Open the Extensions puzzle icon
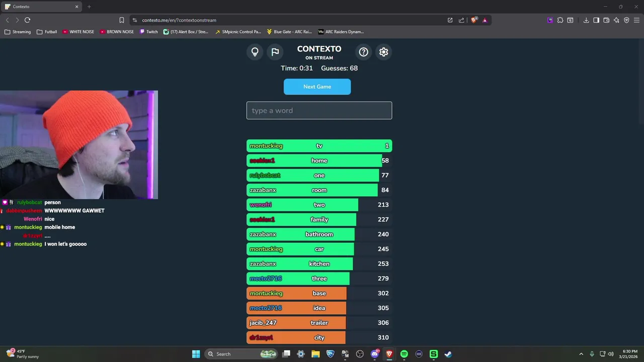This screenshot has width=644, height=362. click(x=560, y=20)
